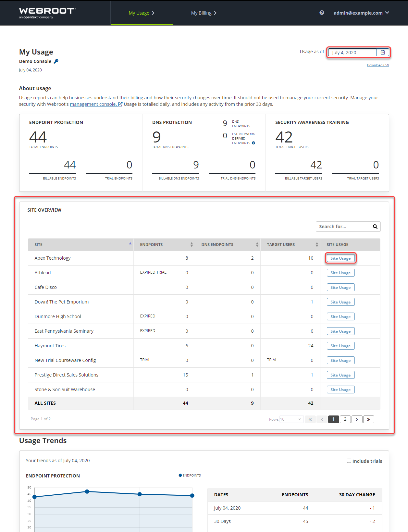The image size is (408, 532).
Task: Switch to the My Billing tab
Action: pos(204,13)
